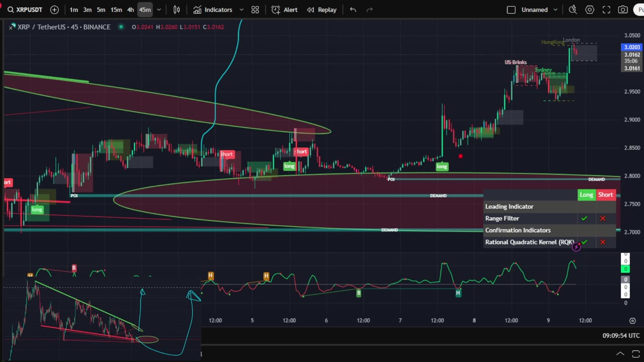
Task: Click the teal H marker on the oscillator
Action: click(458, 293)
